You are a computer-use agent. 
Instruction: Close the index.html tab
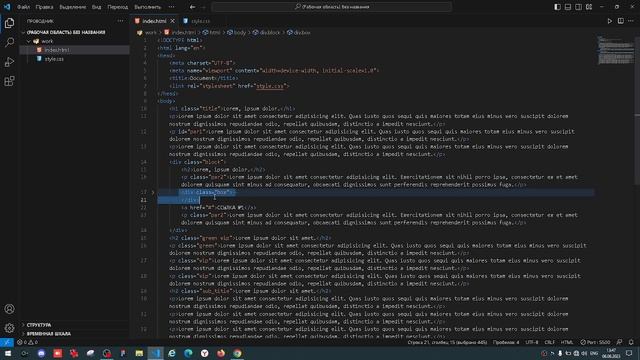[x=173, y=21]
